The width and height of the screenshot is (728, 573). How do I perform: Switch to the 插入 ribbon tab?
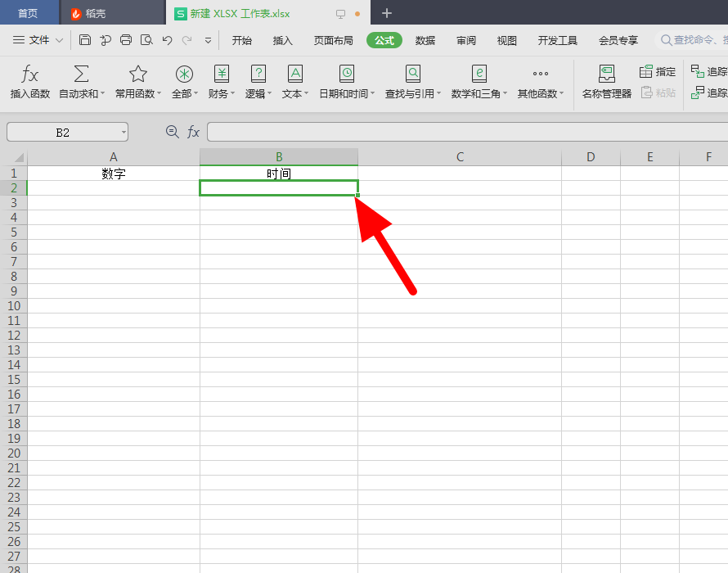point(283,40)
